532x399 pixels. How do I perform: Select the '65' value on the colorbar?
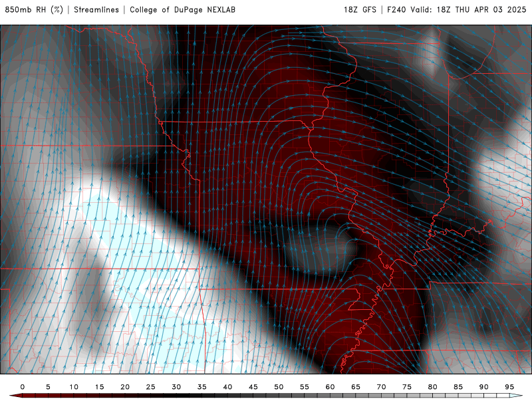click(356, 387)
